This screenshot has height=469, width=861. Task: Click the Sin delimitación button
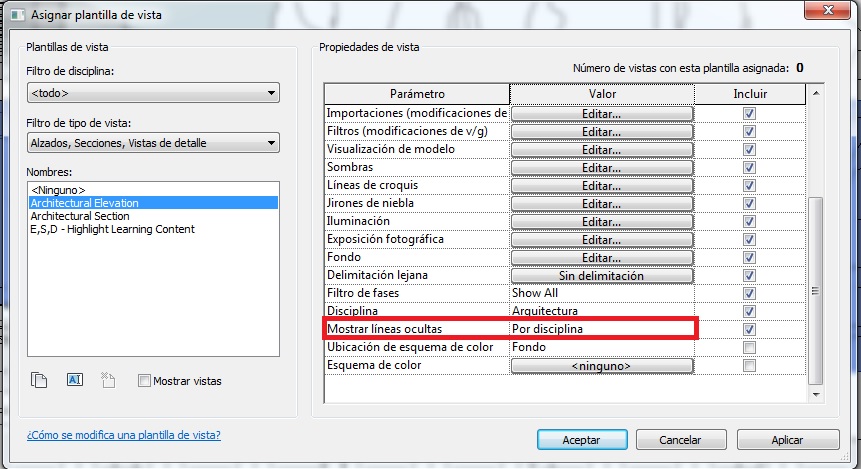coord(601,276)
